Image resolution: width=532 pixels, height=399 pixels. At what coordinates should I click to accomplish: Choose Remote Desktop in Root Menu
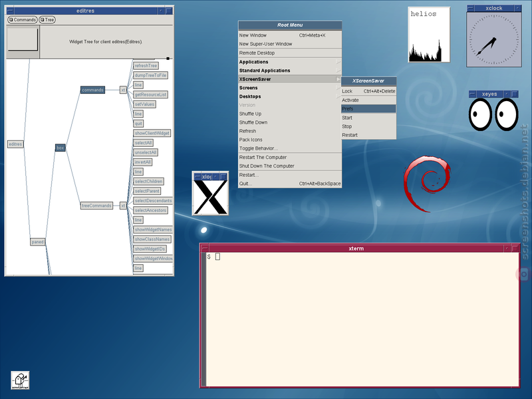point(290,53)
